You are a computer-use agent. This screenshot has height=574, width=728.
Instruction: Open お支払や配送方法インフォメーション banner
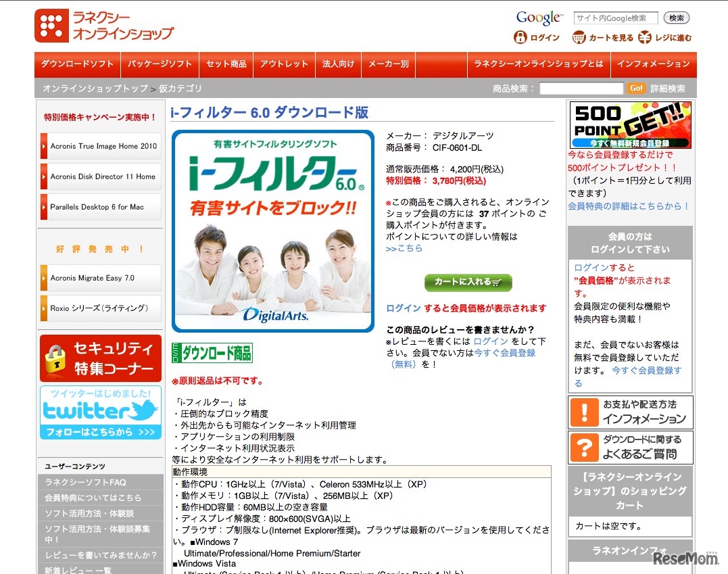(630, 412)
